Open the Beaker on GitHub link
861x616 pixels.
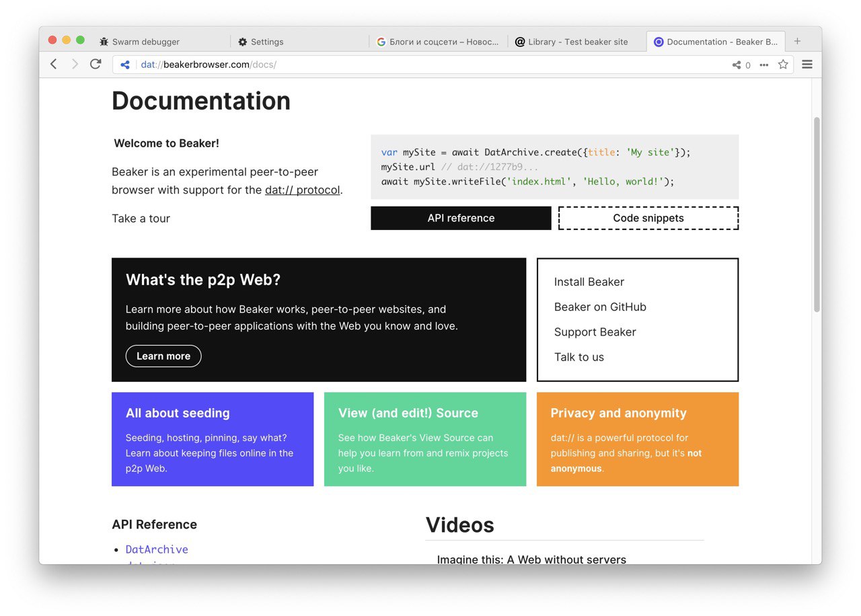(600, 307)
